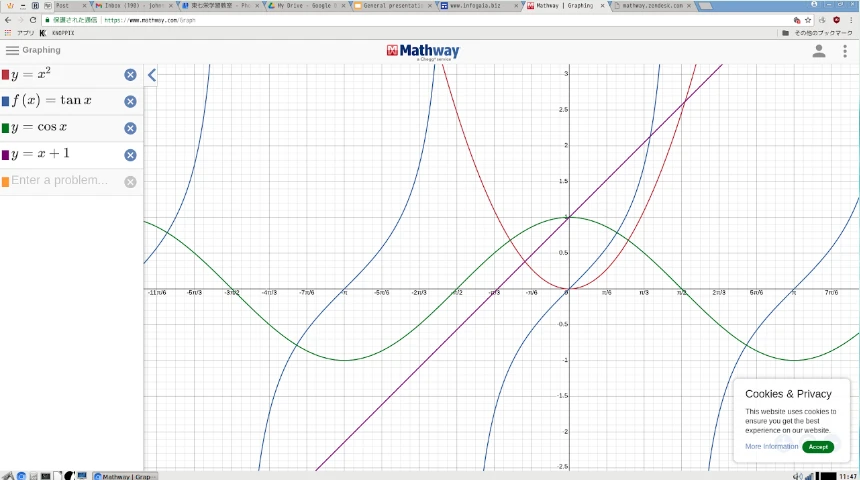Delete the y = x + 1 equation
This screenshot has height=480, width=860.
[130, 155]
